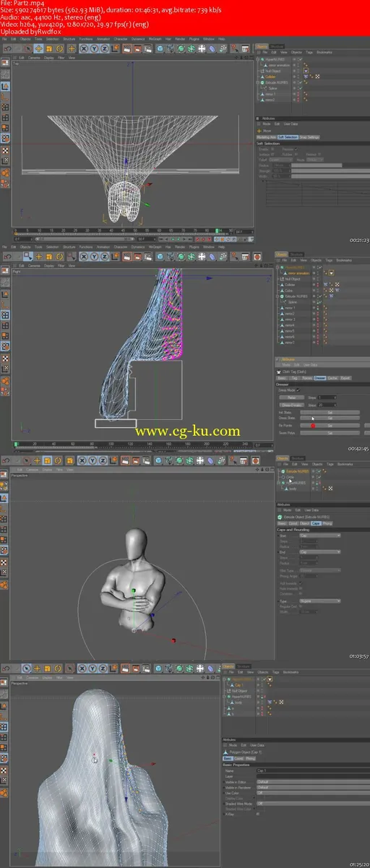Collapse the HyperNURBS tree node in the 00:21:23 frame
The width and height of the screenshot is (370, 868).
pos(257,59)
